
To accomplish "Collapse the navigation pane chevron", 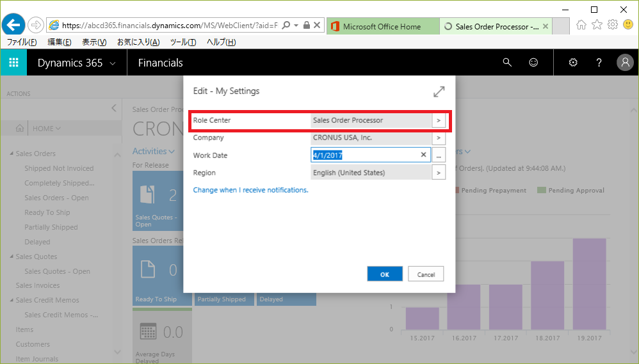I will pyautogui.click(x=114, y=108).
